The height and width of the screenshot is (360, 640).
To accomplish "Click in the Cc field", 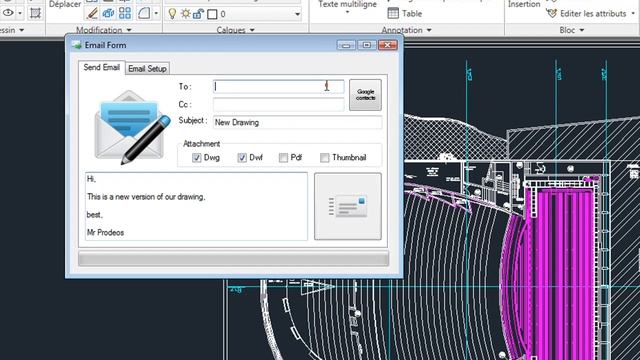I will (x=278, y=104).
